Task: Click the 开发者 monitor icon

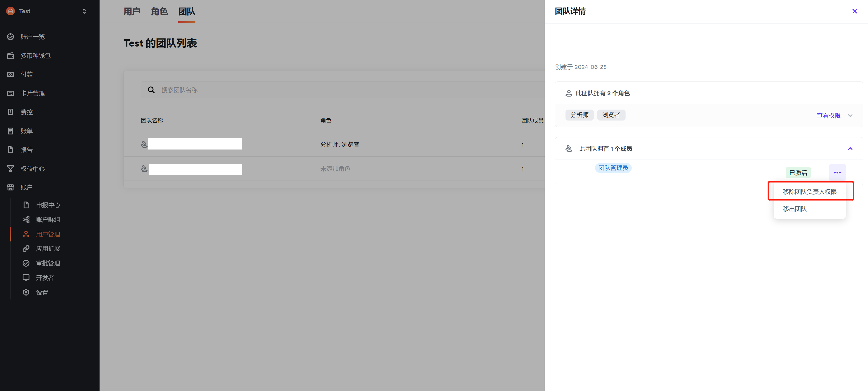Action: click(x=26, y=278)
